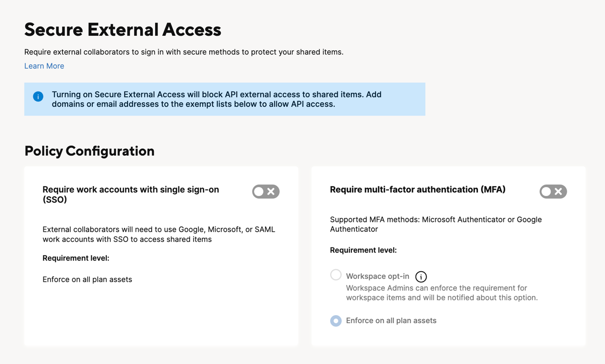Image resolution: width=605 pixels, height=364 pixels.
Task: Click the disabled slider knob on the SSO switch
Action: 259,192
